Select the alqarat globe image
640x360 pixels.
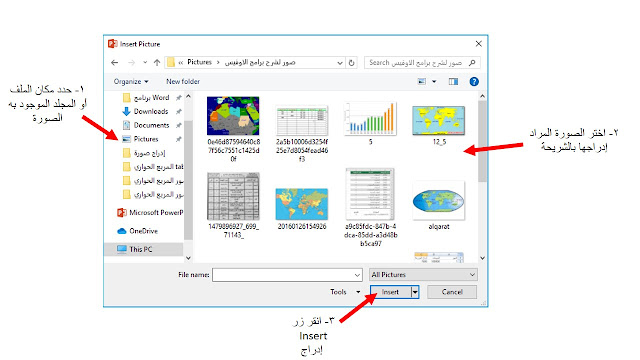[x=439, y=201]
